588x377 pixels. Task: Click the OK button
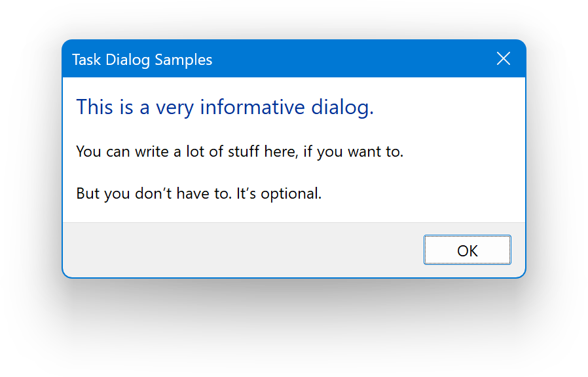pyautogui.click(x=468, y=250)
